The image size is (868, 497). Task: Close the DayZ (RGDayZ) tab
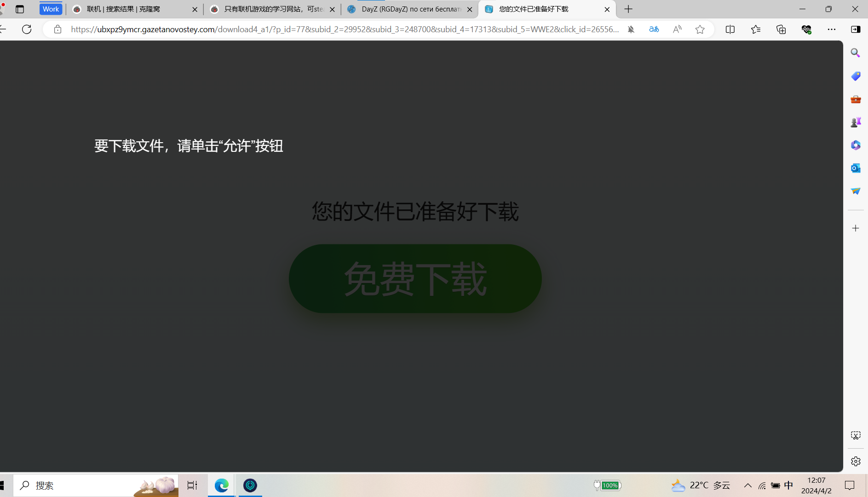click(x=470, y=9)
